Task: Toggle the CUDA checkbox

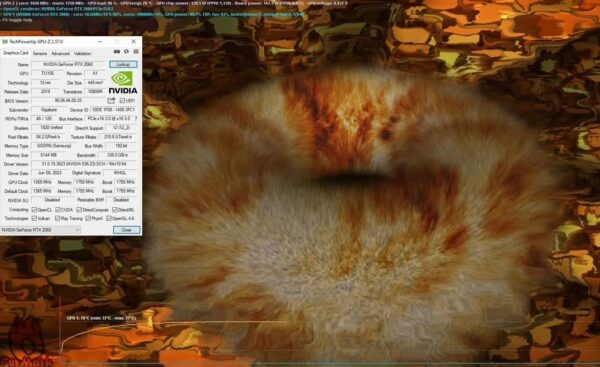Action: tap(58, 210)
